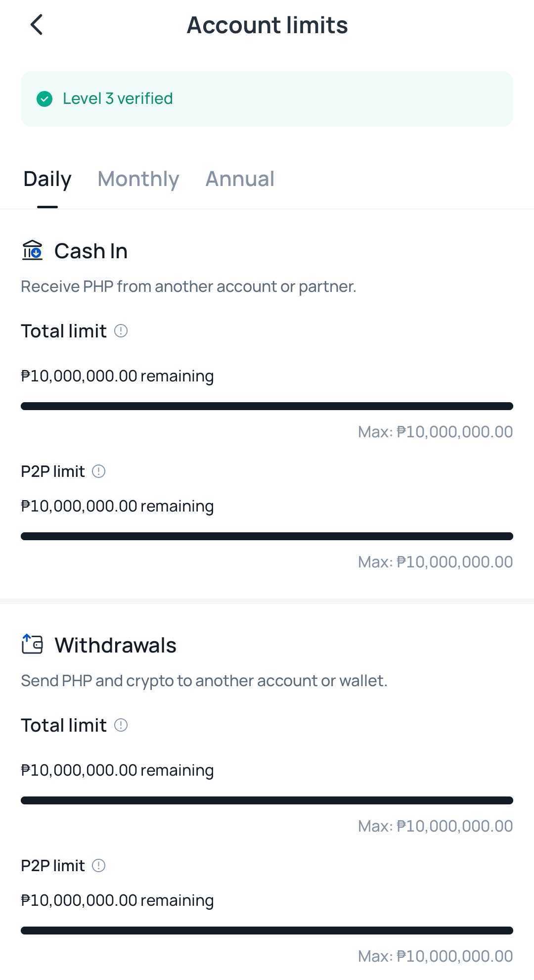Image resolution: width=534 pixels, height=980 pixels.
Task: Click the Cash In bank icon
Action: pos(32,250)
